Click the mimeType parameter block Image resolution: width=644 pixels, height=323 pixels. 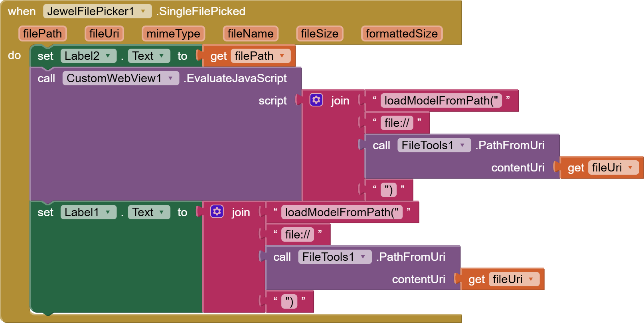[173, 33]
